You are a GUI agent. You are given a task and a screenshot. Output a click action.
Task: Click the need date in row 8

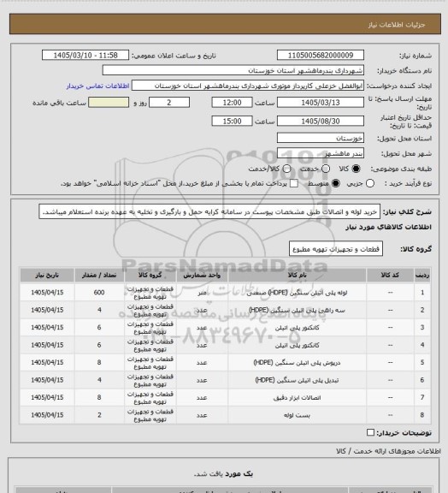(47, 415)
